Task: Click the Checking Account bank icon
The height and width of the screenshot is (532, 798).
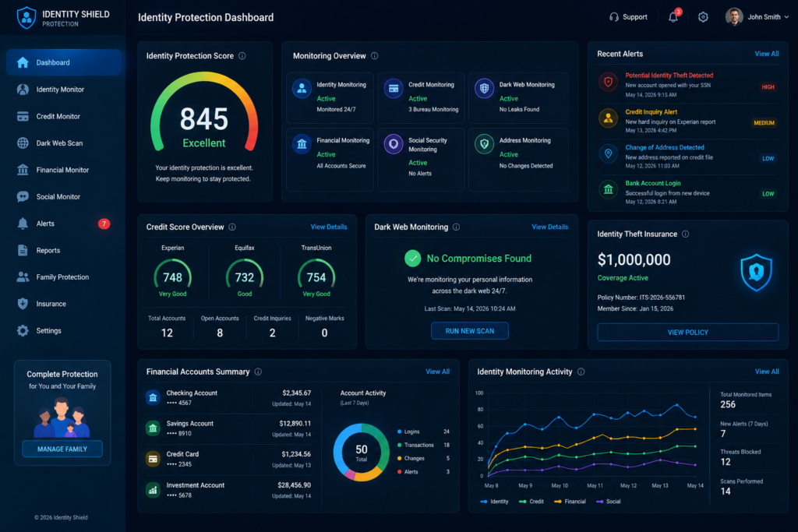Action: [153, 398]
